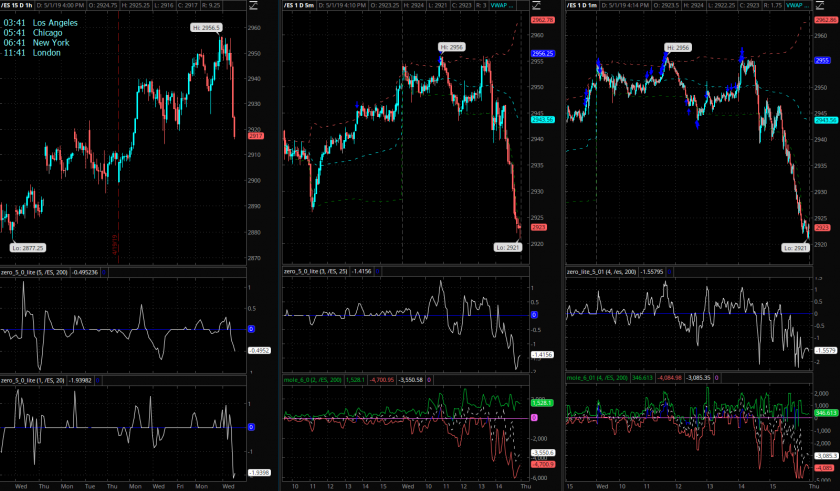The image size is (840, 491).
Task: Click the drawing tool icon above the 1h chart
Action: point(255,7)
